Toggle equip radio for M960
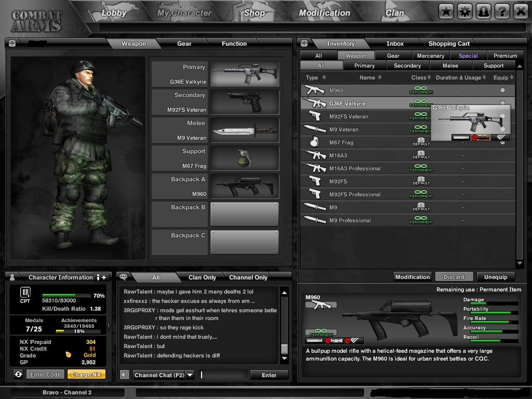The width and height of the screenshot is (532, 399). [502, 90]
